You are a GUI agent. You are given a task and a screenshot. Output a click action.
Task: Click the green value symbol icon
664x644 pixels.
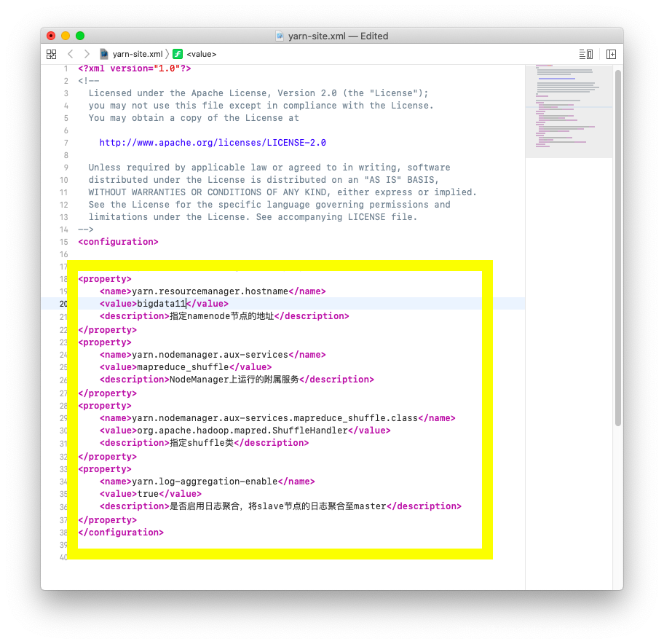pos(178,54)
